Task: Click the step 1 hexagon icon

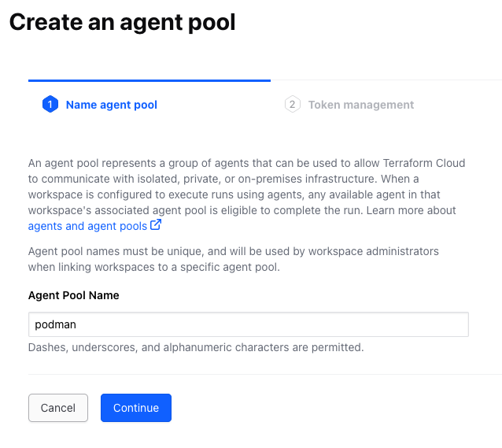Action: 50,105
